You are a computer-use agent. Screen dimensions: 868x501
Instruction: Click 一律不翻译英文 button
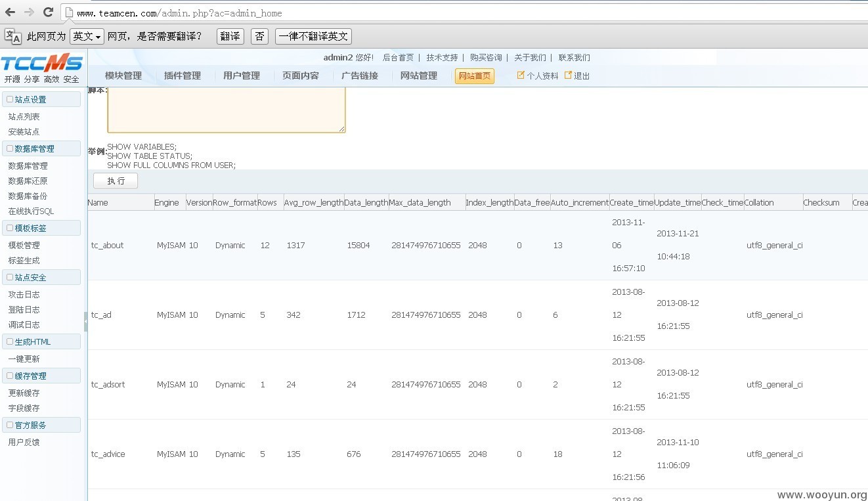313,36
